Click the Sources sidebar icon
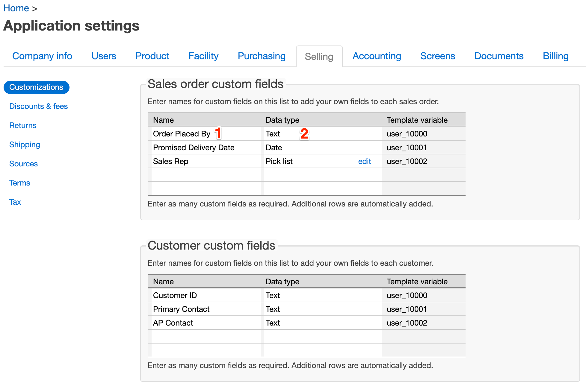 pos(23,164)
